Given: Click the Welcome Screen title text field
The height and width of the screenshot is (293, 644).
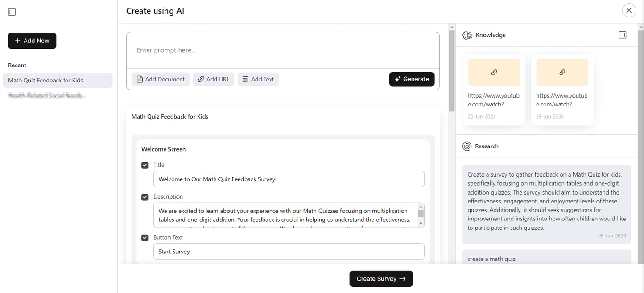Looking at the screenshot, I should [x=289, y=179].
